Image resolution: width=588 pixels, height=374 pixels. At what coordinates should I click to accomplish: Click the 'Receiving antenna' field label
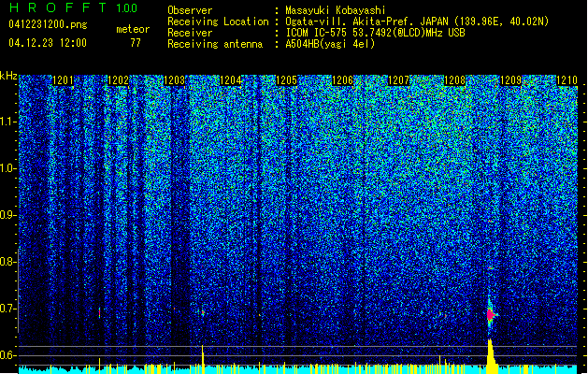(215, 44)
